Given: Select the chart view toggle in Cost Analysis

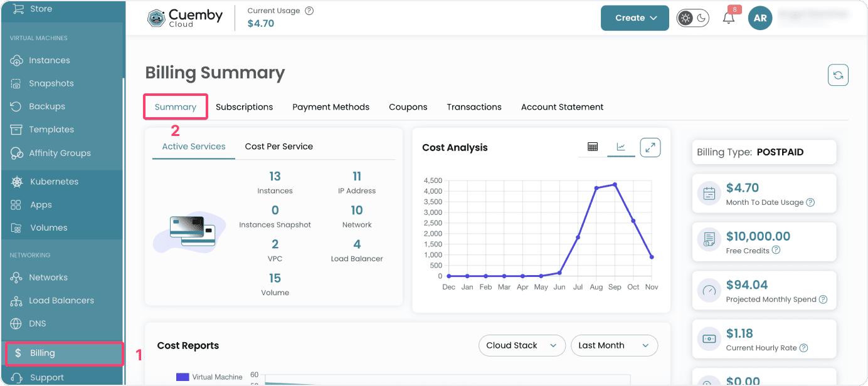Looking at the screenshot, I should pyautogui.click(x=621, y=147).
